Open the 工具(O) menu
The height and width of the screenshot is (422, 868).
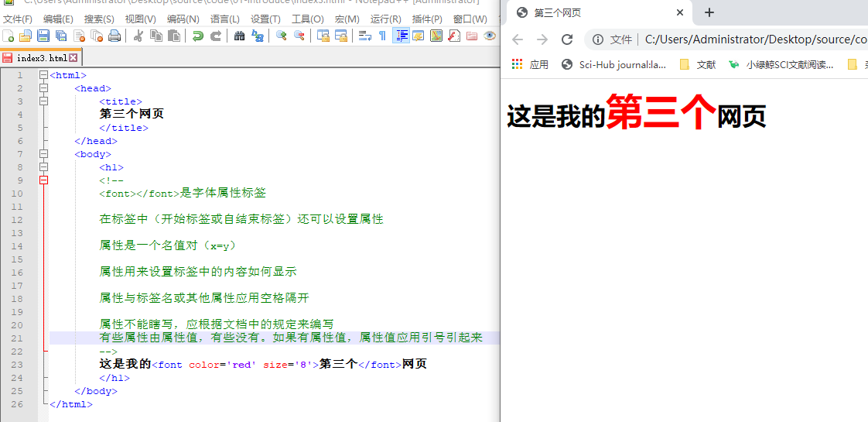[307, 19]
